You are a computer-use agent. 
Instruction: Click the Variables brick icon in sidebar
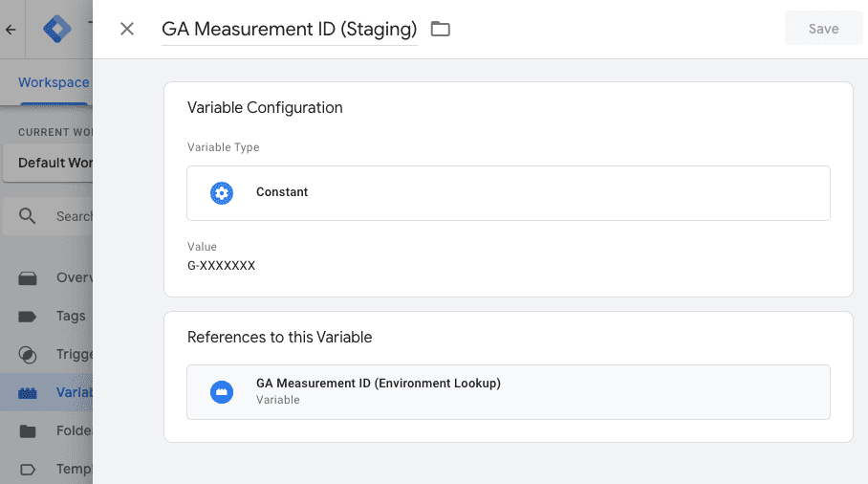tap(28, 393)
